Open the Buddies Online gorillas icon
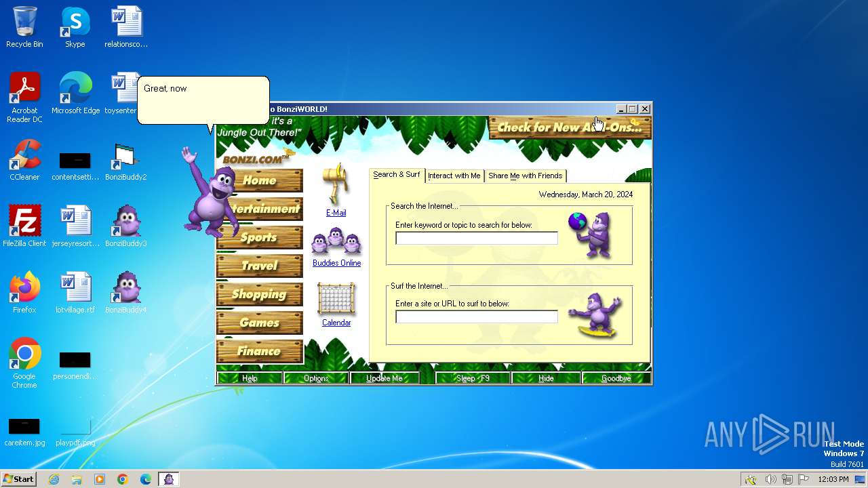This screenshot has height=488, width=868. pos(336,241)
